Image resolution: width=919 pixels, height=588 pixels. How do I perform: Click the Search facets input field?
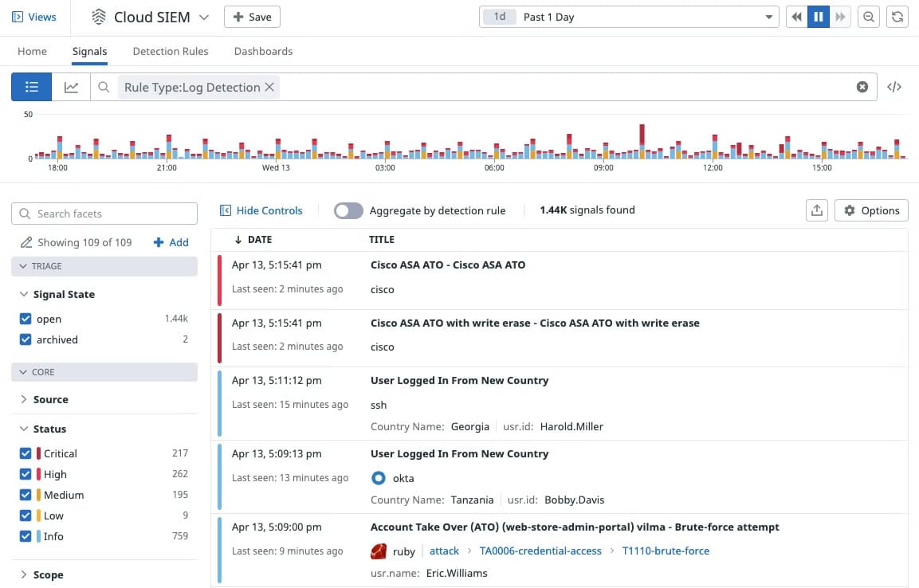(x=104, y=214)
